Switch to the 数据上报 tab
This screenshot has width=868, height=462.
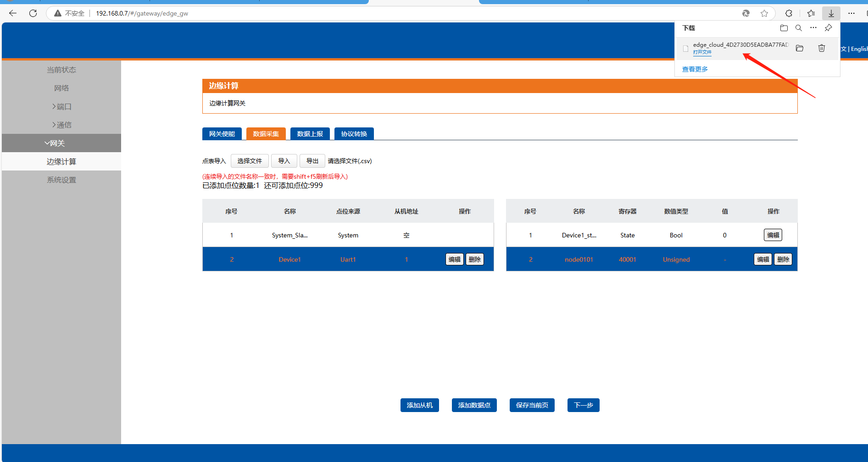click(310, 134)
